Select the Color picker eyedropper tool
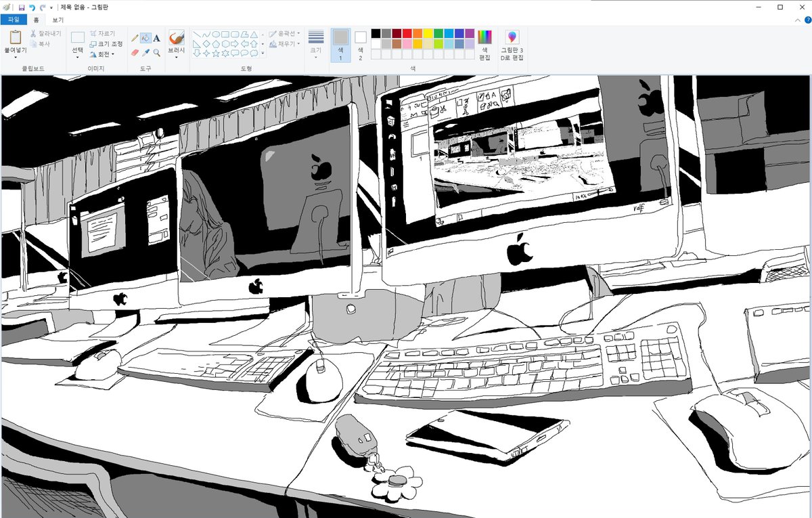This screenshot has height=518, width=812. point(145,52)
